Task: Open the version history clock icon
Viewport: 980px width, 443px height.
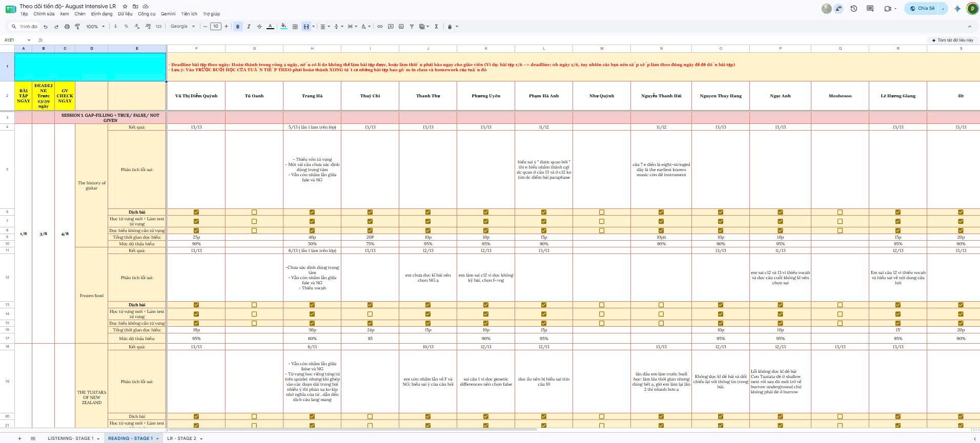Action: coord(854,8)
